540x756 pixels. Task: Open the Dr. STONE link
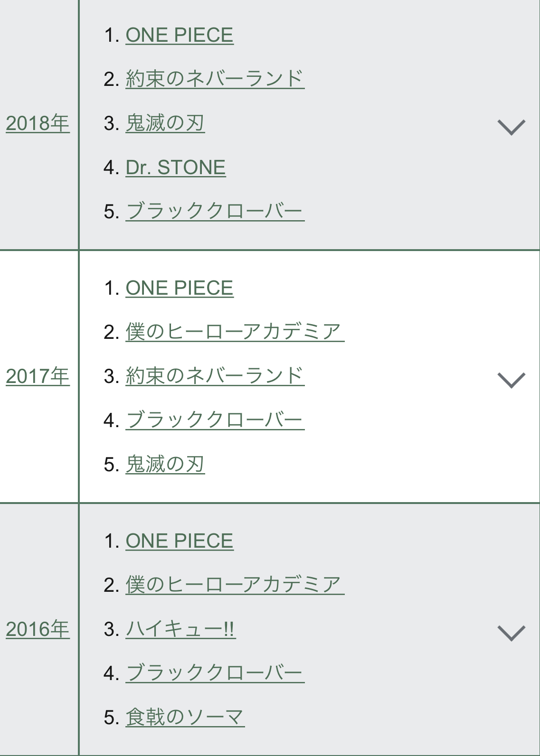click(x=176, y=168)
